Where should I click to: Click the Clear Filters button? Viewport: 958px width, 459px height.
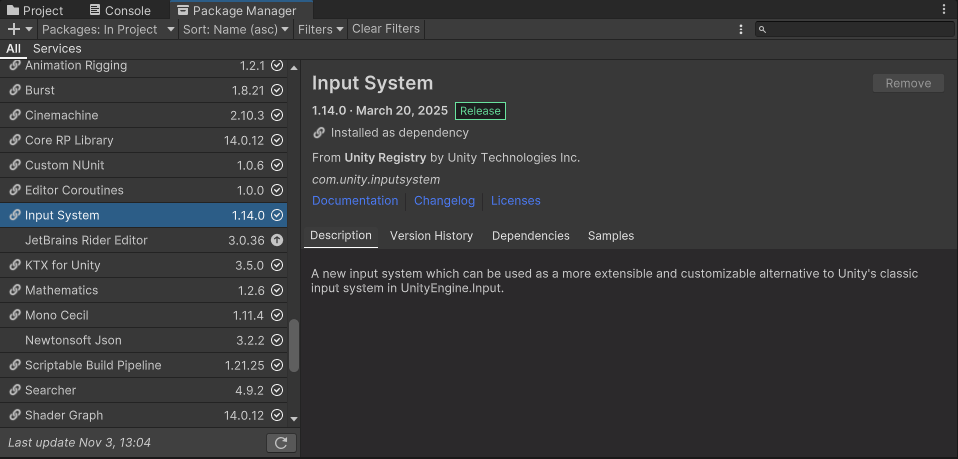(x=386, y=29)
